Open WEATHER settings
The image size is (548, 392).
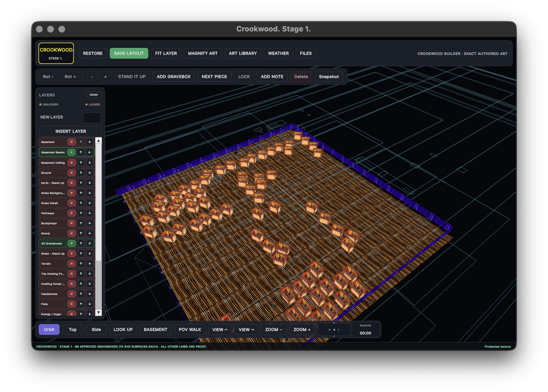(x=278, y=53)
